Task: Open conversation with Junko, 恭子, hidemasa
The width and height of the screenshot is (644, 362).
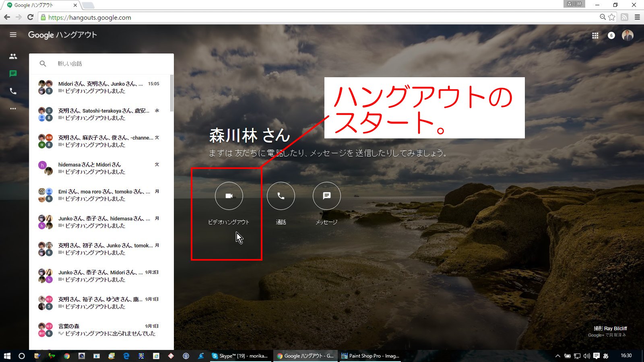Action: [100, 222]
